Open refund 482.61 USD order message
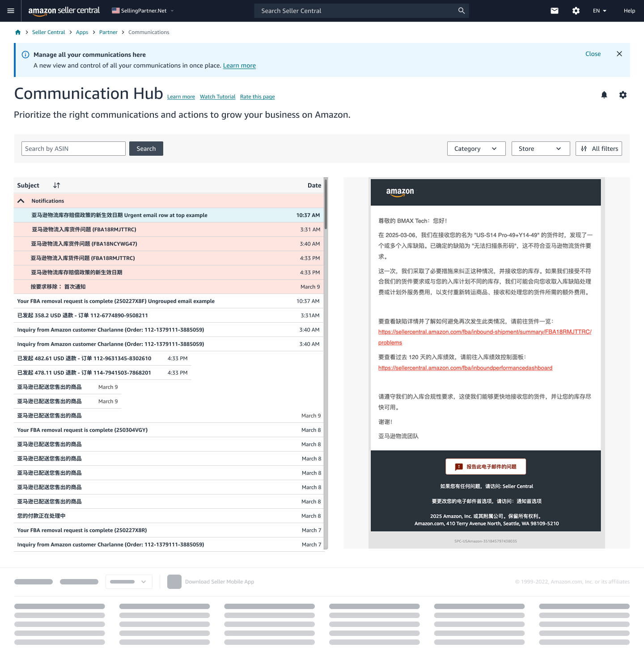644x652 pixels. (x=102, y=358)
